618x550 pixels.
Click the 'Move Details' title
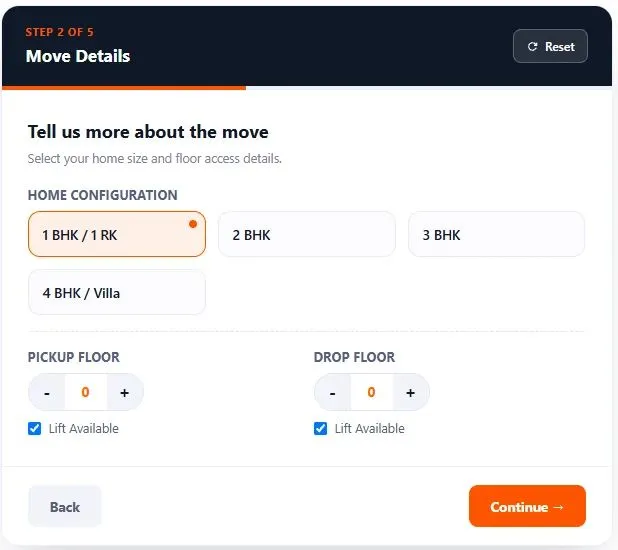tap(78, 56)
